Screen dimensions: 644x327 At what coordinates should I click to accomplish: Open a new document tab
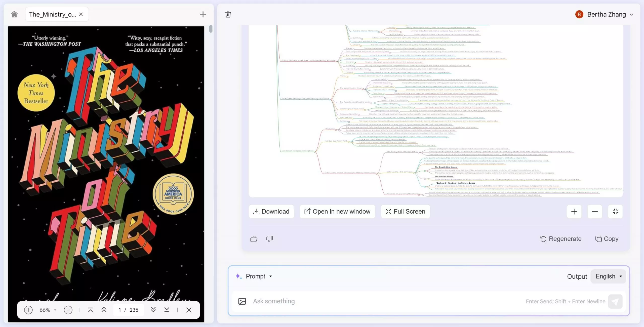pos(203,14)
